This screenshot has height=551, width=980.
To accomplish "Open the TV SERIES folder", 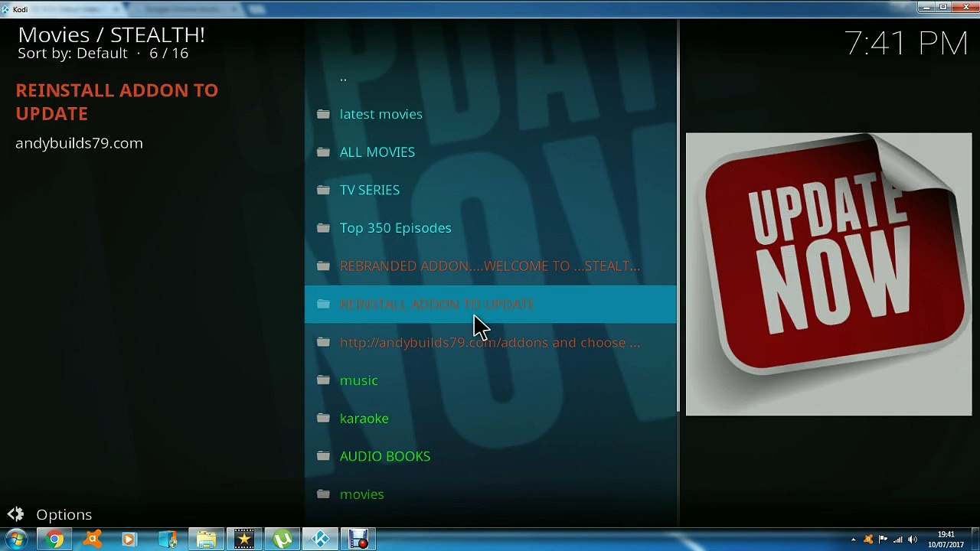I will 490,190.
